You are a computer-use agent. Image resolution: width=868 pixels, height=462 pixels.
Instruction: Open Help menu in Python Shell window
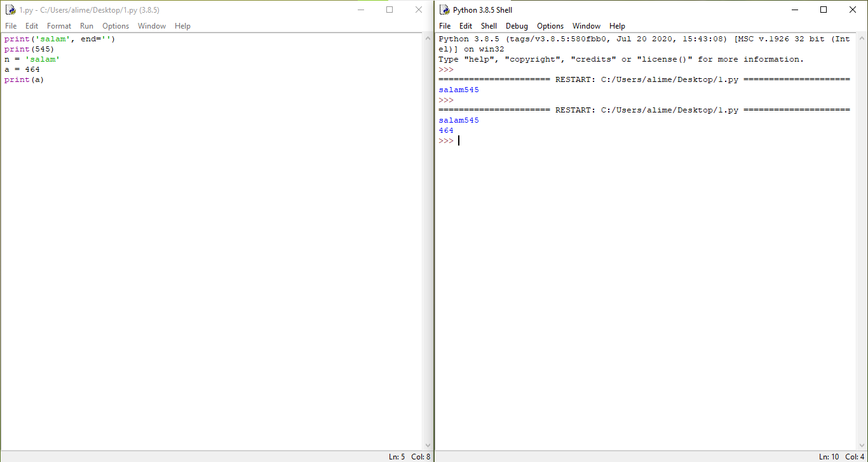coord(617,26)
